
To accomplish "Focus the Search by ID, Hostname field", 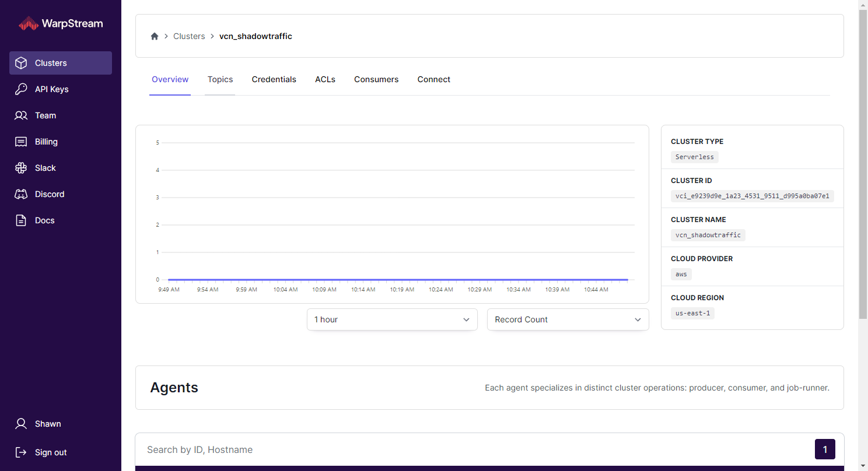I will pos(475,449).
